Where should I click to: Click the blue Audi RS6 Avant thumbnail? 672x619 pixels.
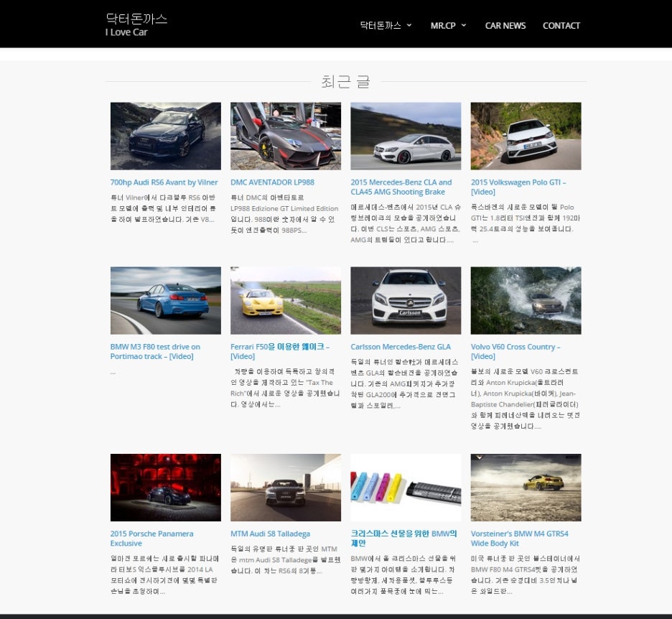click(166, 136)
